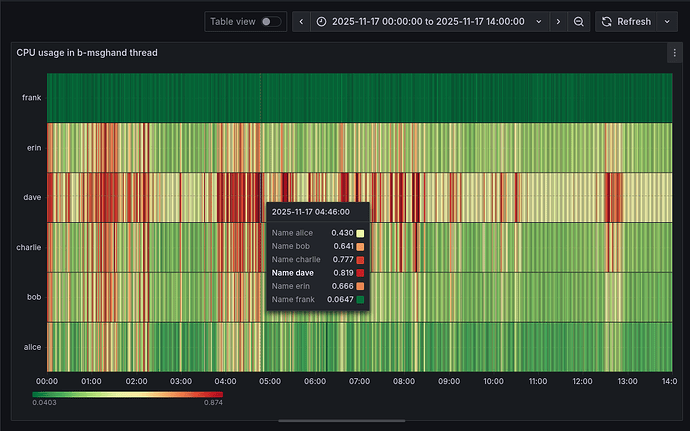
Task: Click the circular refresh arrows icon
Action: coord(606,21)
